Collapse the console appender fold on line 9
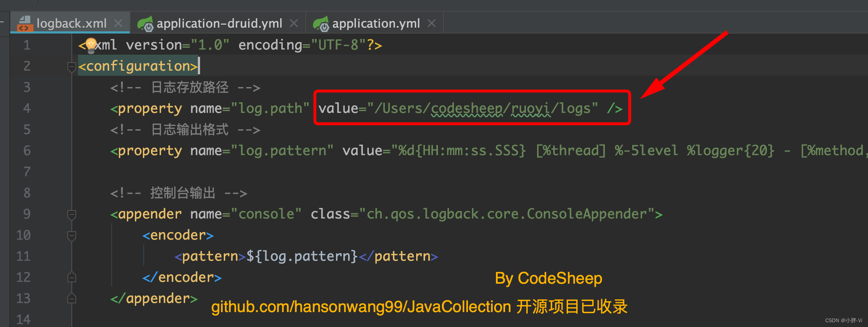This screenshot has width=868, height=327. point(71,214)
